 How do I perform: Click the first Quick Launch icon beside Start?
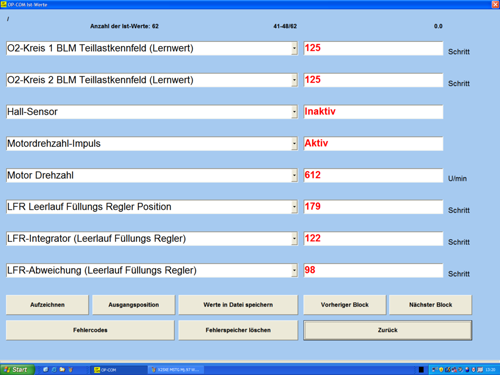[x=46, y=370]
